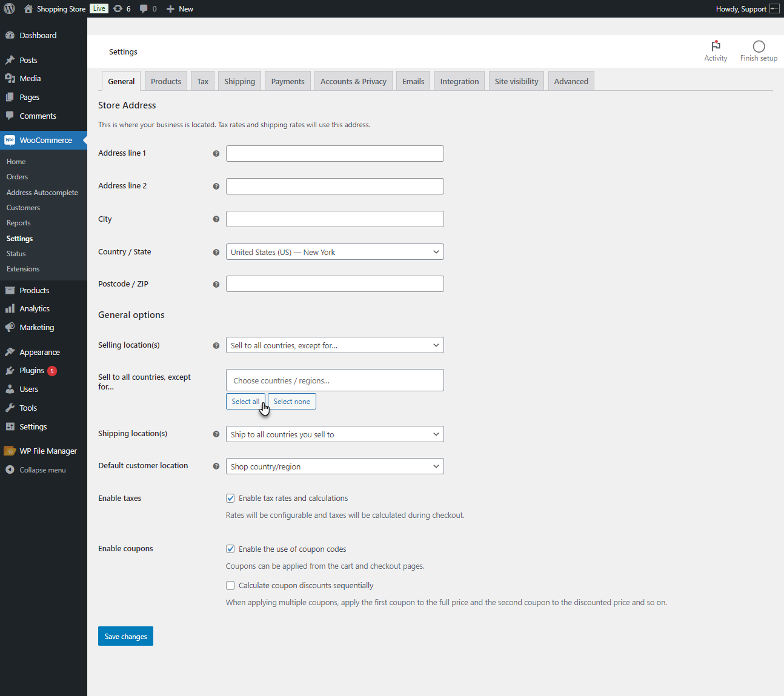Click the Save changes button

125,636
